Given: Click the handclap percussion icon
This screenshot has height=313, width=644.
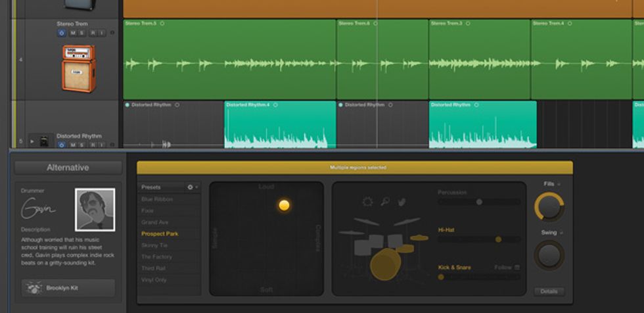Looking at the screenshot, I should tap(403, 201).
